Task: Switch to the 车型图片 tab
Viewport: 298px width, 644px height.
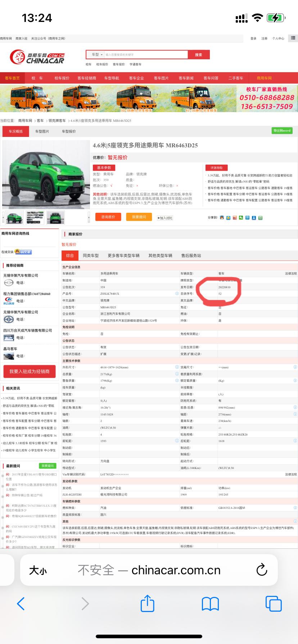Action: coord(42,131)
